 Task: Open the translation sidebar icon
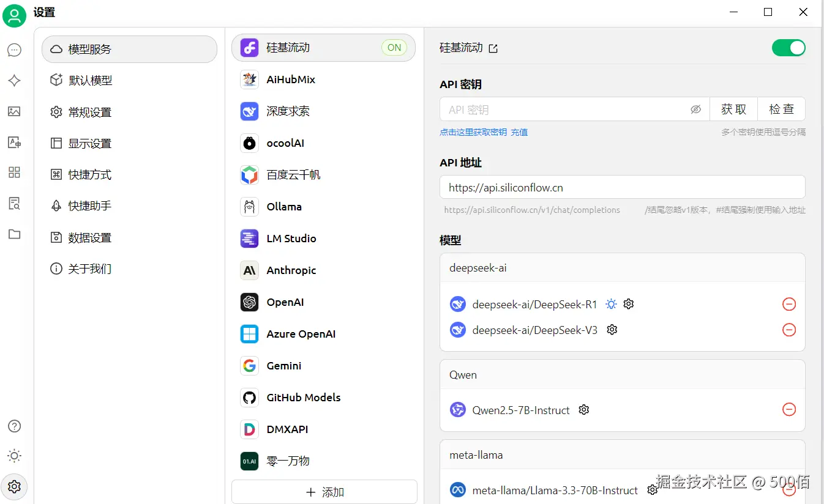click(x=14, y=142)
